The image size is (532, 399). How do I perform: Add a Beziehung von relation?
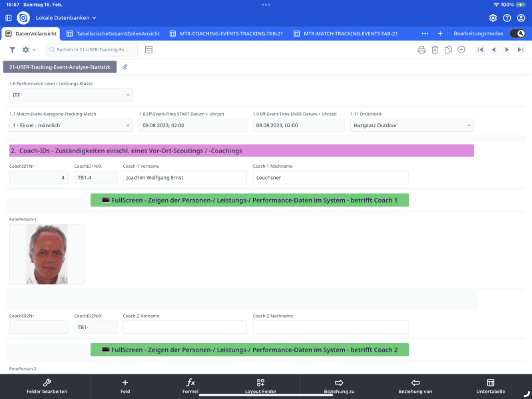click(x=415, y=386)
